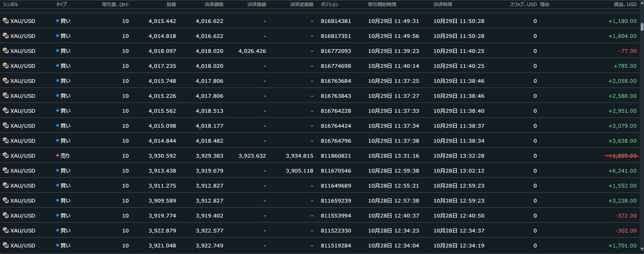This screenshot has height=254, width=644.
Task: Click the XAU/USD gold icon for position 816814381
Action: click(6, 21)
